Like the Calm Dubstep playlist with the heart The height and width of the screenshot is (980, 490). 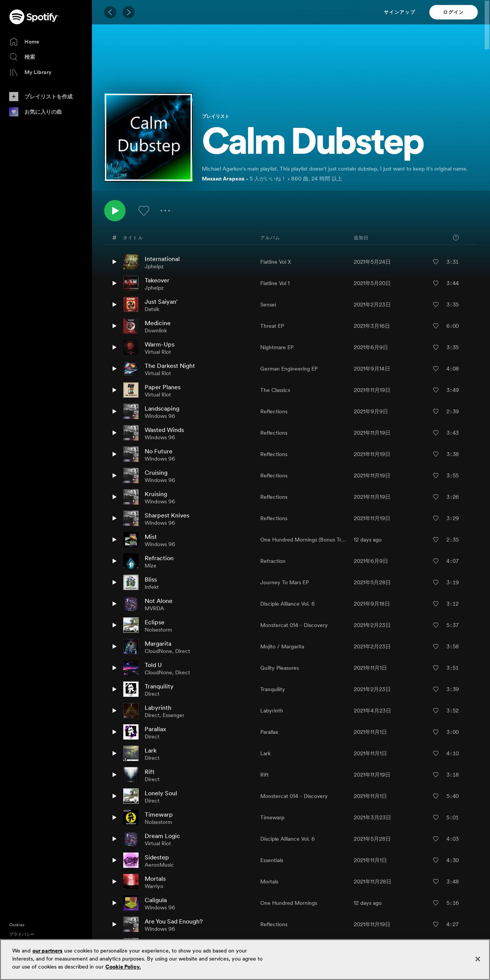[144, 211]
